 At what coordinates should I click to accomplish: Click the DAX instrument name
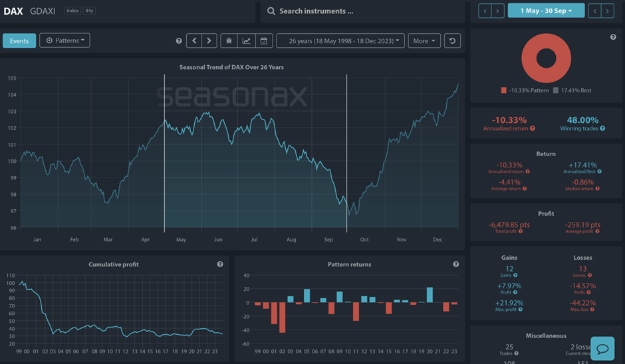click(13, 11)
